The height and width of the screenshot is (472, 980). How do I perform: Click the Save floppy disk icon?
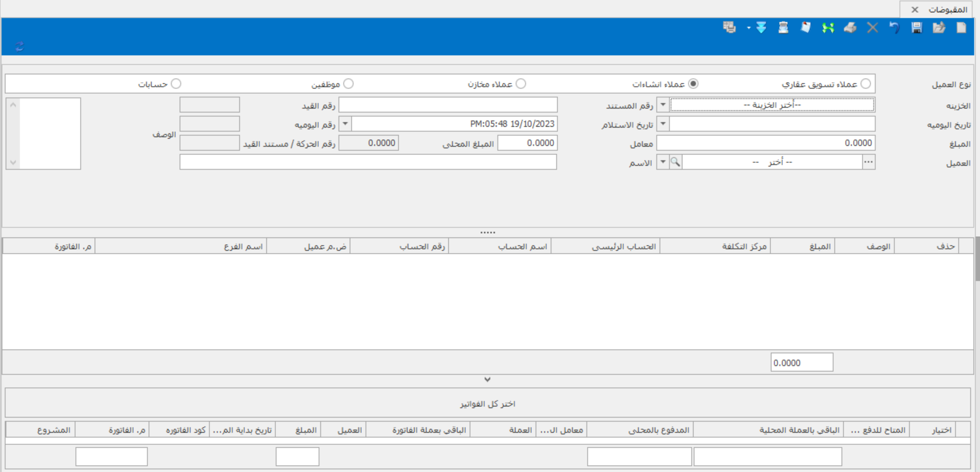(916, 28)
